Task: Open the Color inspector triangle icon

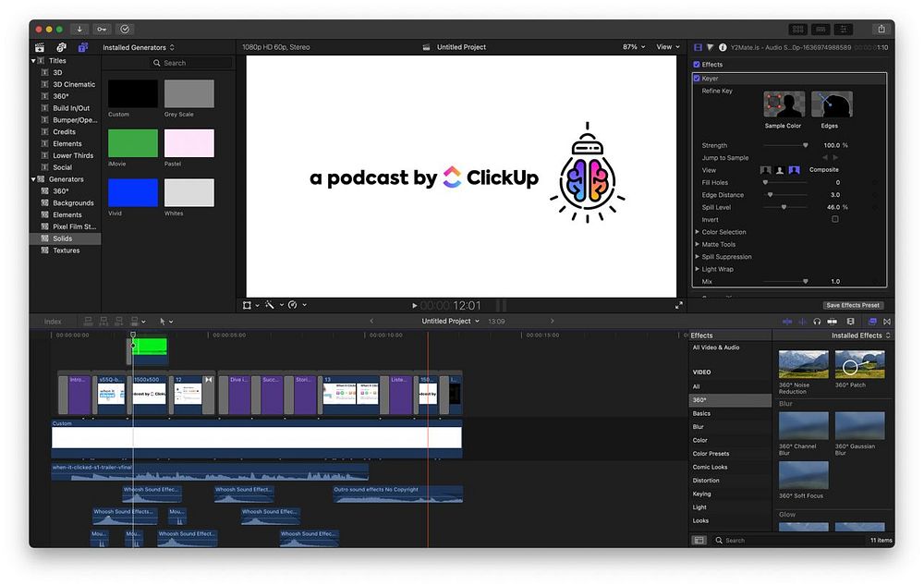Action: 710,47
